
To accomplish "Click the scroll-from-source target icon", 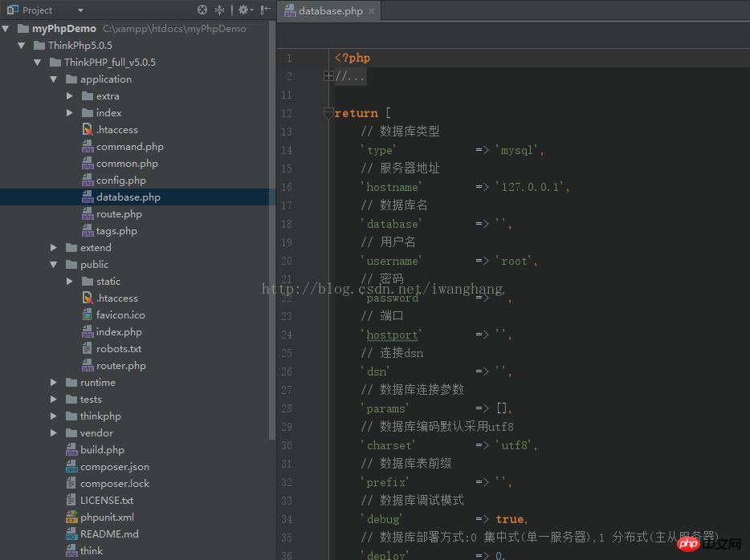I will coord(202,10).
